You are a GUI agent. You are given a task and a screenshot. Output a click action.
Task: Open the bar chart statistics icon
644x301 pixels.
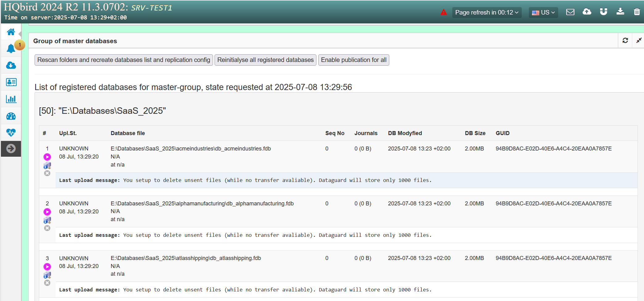click(x=11, y=99)
